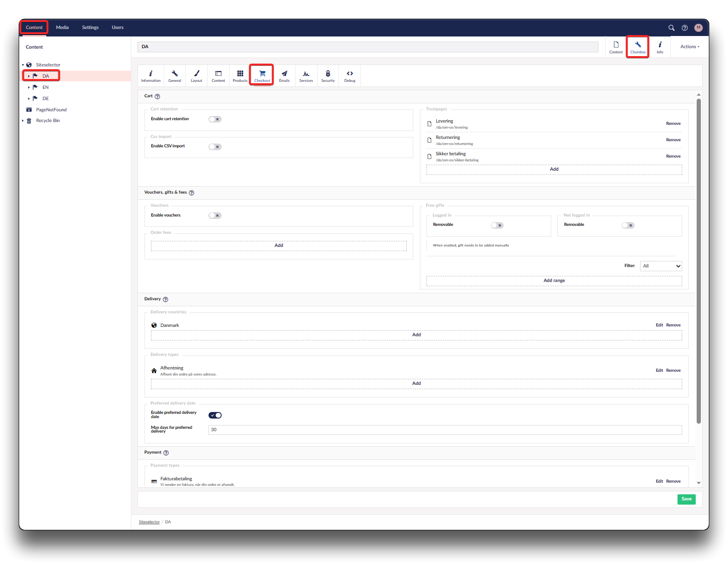
Task: Remove the Levering trustpage
Action: (x=673, y=123)
